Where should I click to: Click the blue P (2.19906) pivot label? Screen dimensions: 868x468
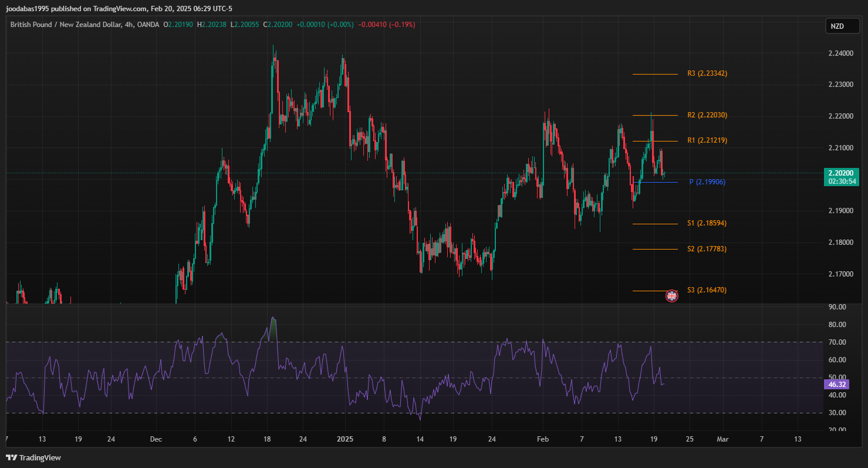point(707,182)
